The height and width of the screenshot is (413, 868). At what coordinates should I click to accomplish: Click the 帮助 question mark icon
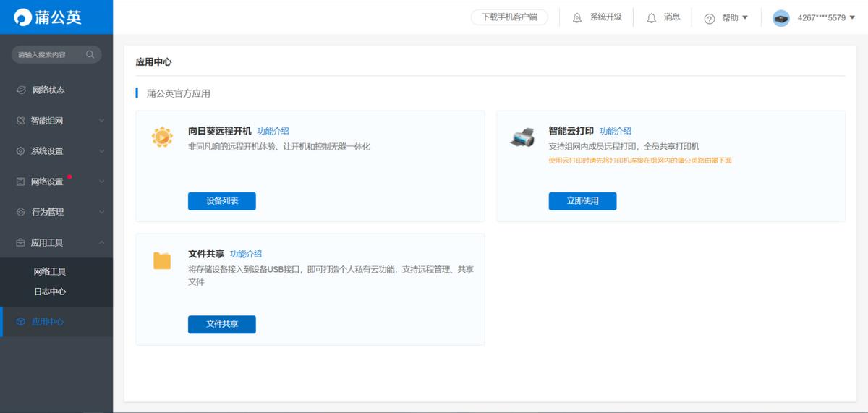[x=710, y=18]
